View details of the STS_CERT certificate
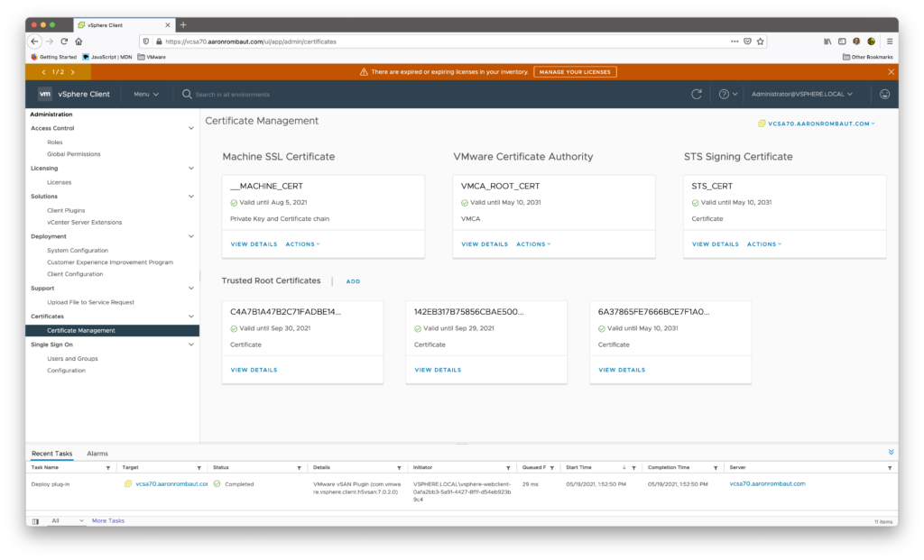This screenshot has height=560, width=924. point(715,244)
